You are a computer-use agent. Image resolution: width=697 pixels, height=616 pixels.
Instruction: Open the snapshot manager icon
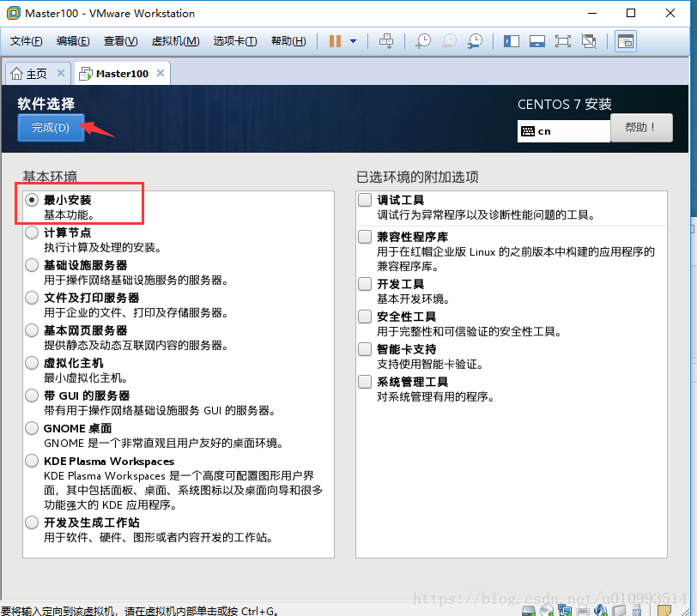point(475,41)
